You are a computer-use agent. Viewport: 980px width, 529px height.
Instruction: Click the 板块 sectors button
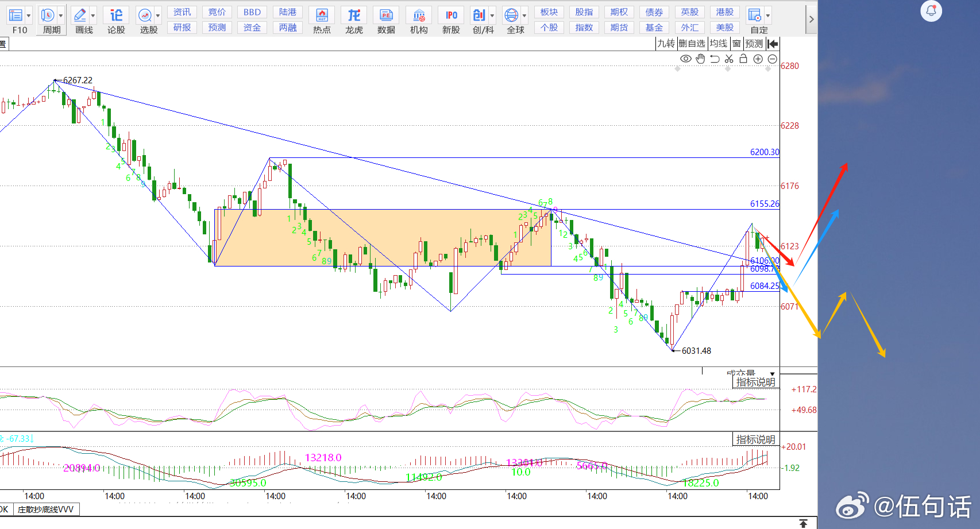click(549, 12)
